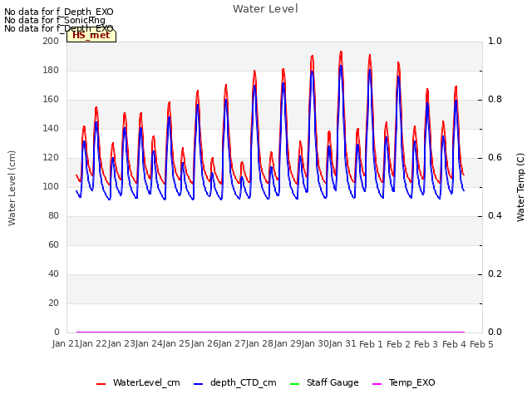Image resolution: width=532 pixels, height=399 pixels.
Task: Click the Water Temp (C) axis label
Action: (520, 187)
